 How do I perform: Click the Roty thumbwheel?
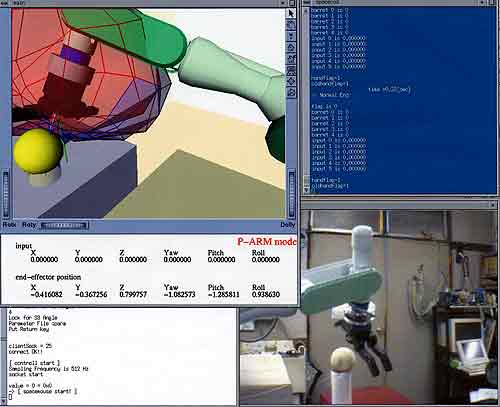click(x=64, y=226)
